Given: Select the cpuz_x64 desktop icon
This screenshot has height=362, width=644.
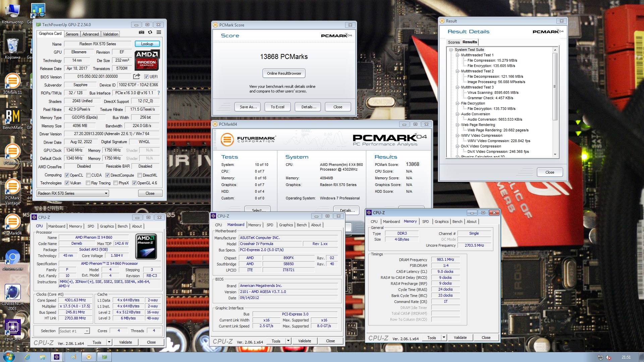Looking at the screenshot, I should (x=12, y=330).
